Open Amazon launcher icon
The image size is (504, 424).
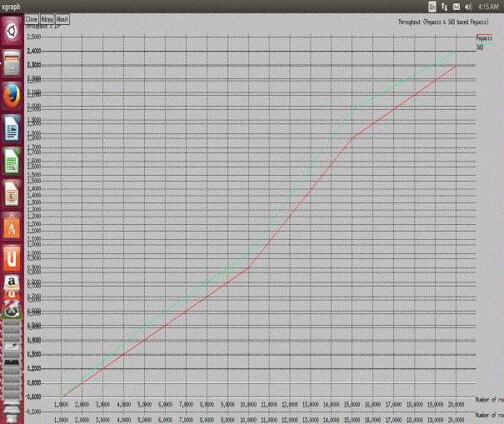point(12,287)
